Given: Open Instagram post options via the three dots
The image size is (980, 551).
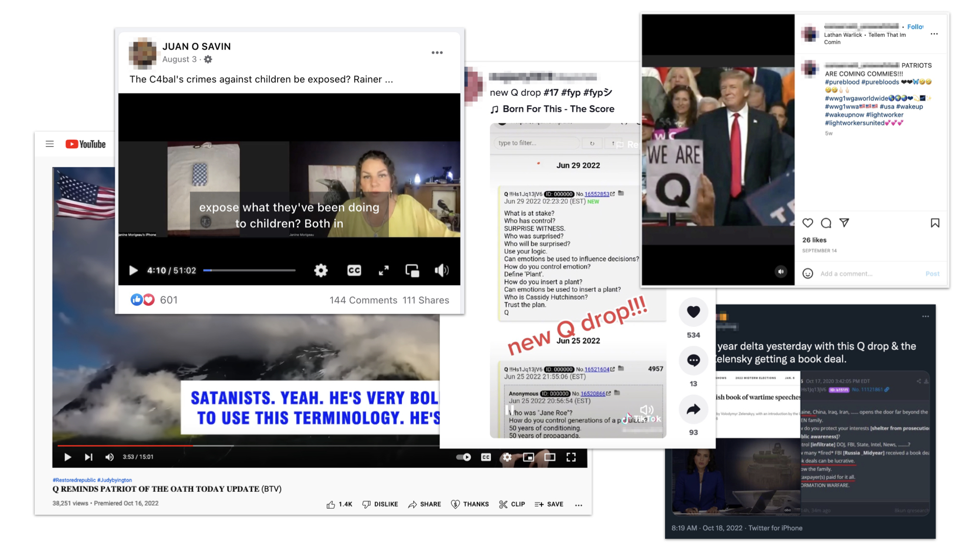Looking at the screenshot, I should tap(935, 34).
